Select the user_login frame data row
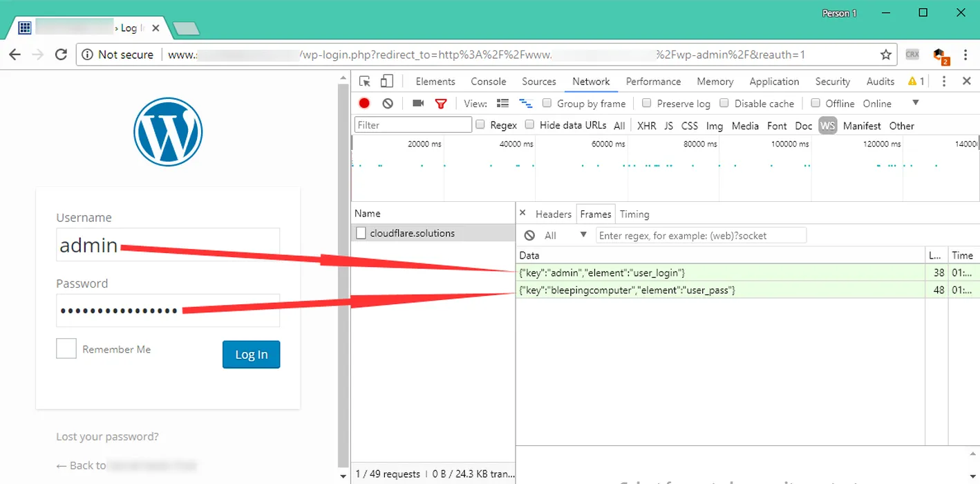980x484 pixels. tap(747, 272)
